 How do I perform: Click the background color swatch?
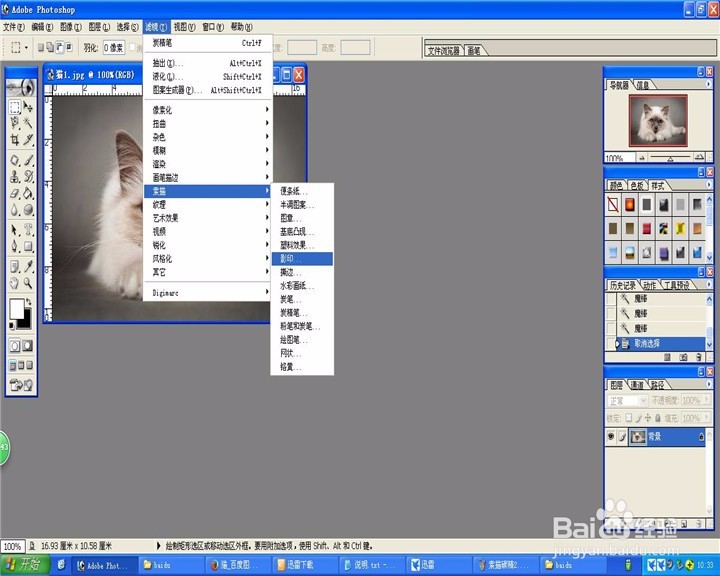click(26, 322)
